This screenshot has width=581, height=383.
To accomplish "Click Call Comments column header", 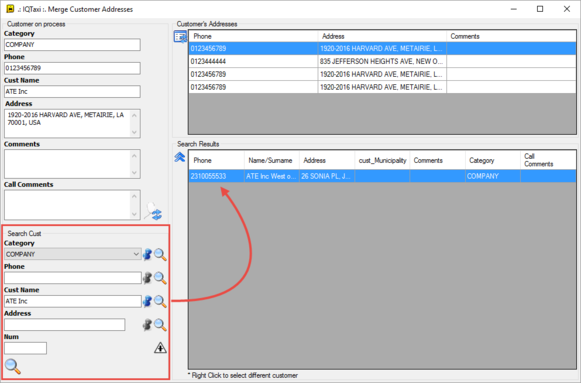I will tap(548, 160).
